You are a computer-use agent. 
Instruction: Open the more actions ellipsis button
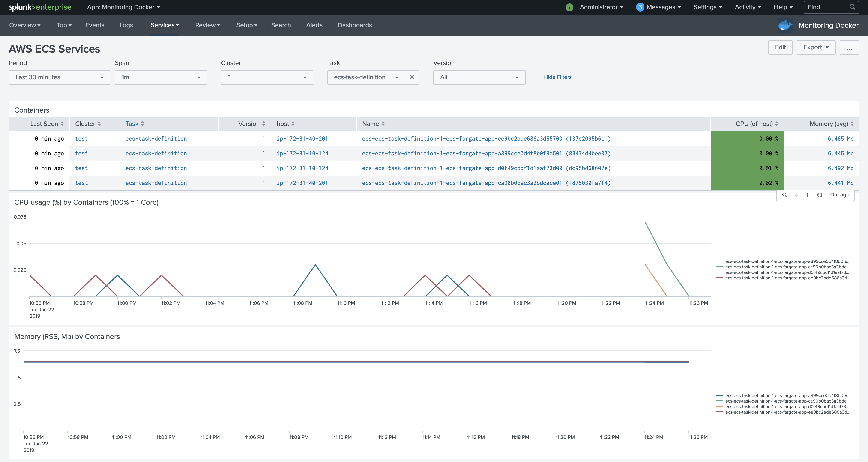tap(849, 47)
